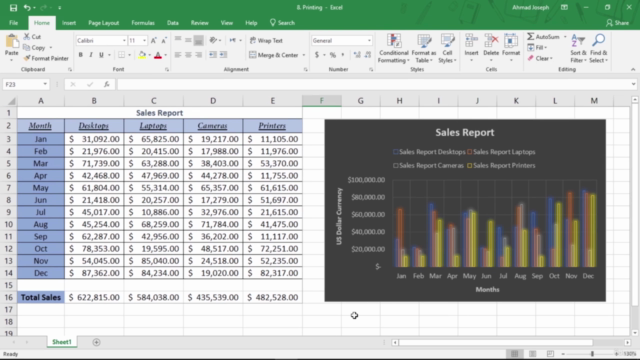Click the Format Painter brush icon
Screen dimensions: 640x360
[x=27, y=58]
